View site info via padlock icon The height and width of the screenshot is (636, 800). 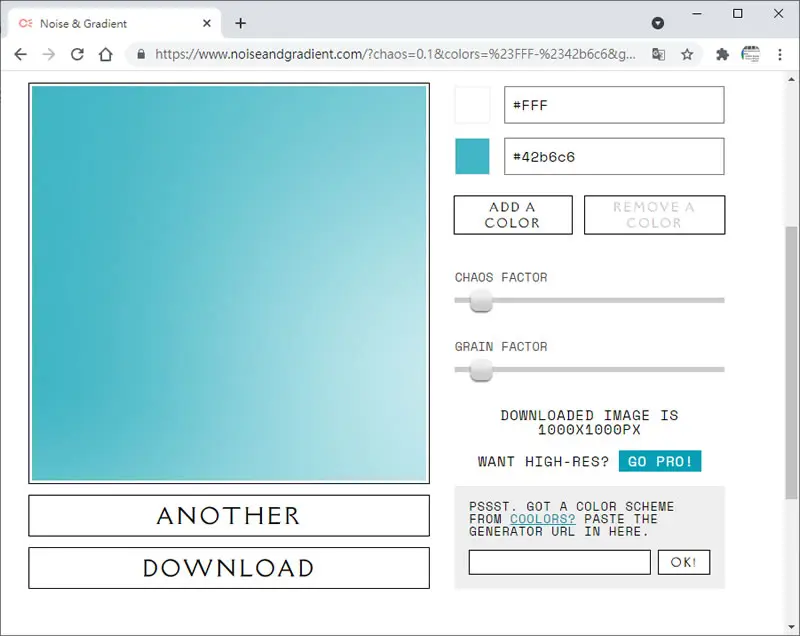click(141, 54)
